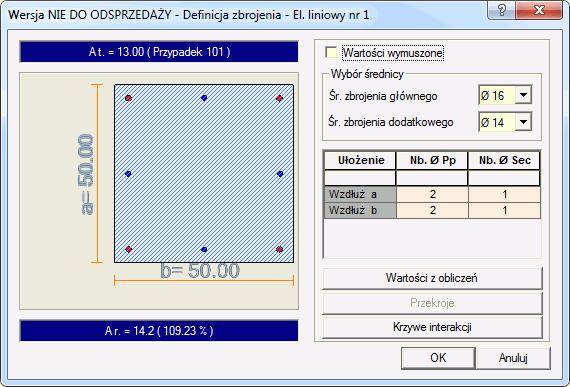Viewport: 570px width, 387px height.
Task: Click the left-middle blue rebar
Action: pyautogui.click(x=128, y=174)
